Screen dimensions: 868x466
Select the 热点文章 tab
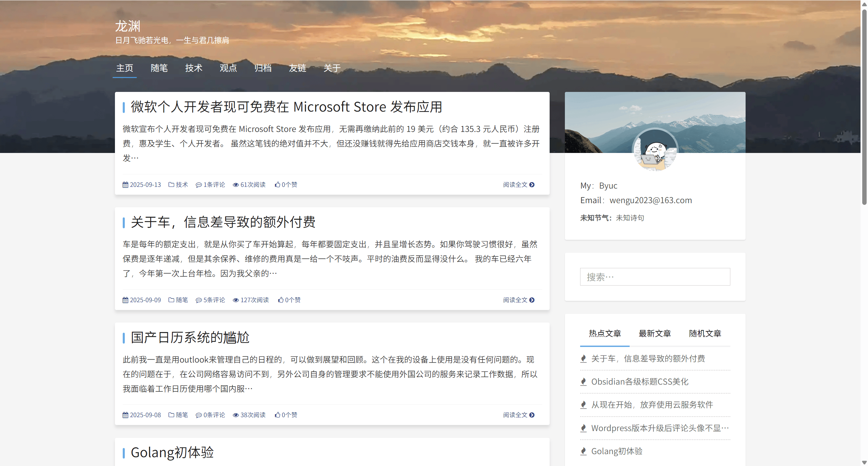[x=605, y=333]
